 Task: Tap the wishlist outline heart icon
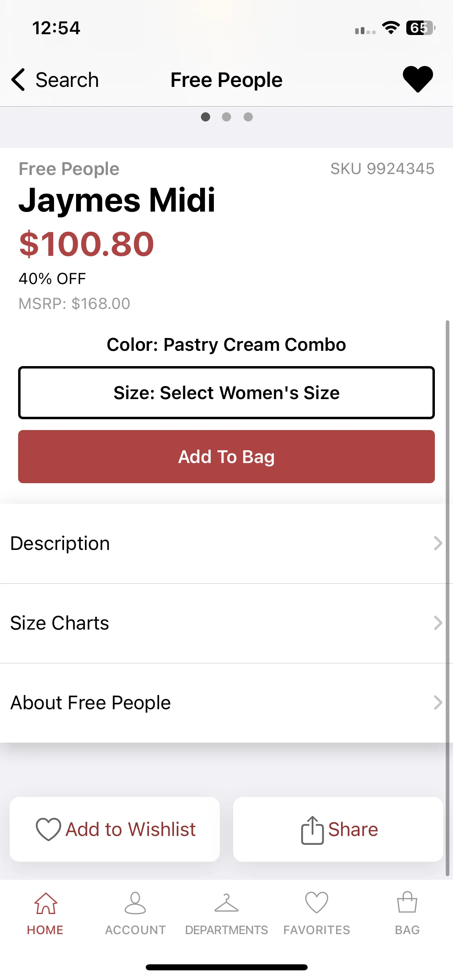pos(48,830)
